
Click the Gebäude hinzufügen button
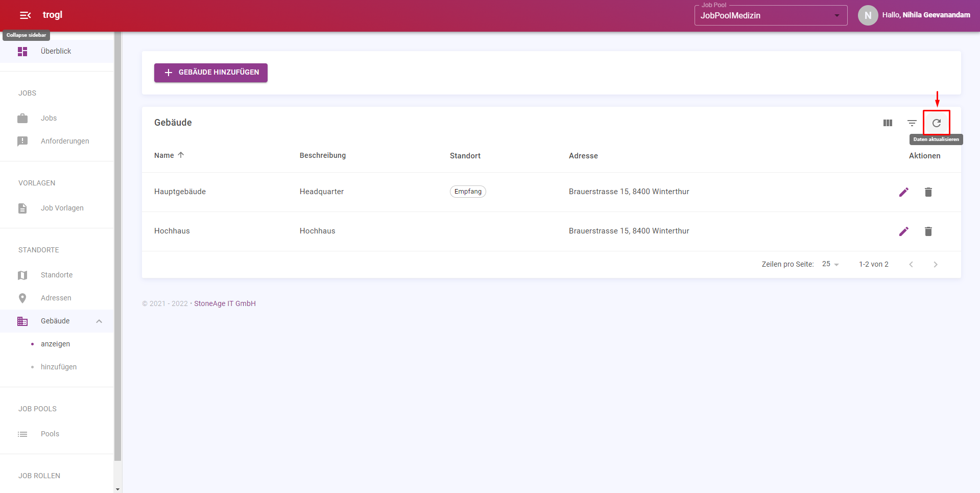[211, 73]
